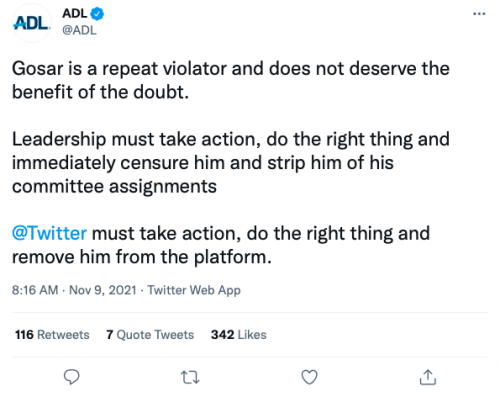View the 7 Quote Tweets list
The width and height of the screenshot is (500, 397).
pos(150,334)
